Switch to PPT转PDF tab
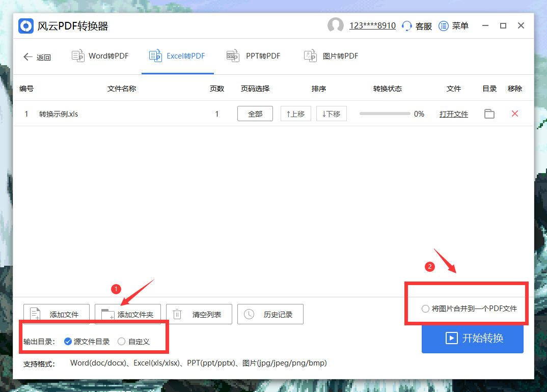The image size is (547, 392). 253,56
